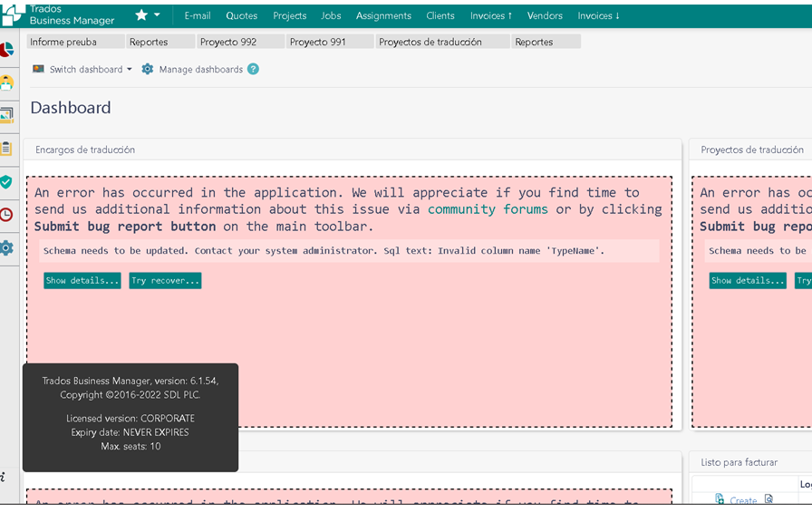Screen dimensions: 812x512
Task: Click the 'Licensed version: CORPORATE' text
Action: (x=130, y=419)
